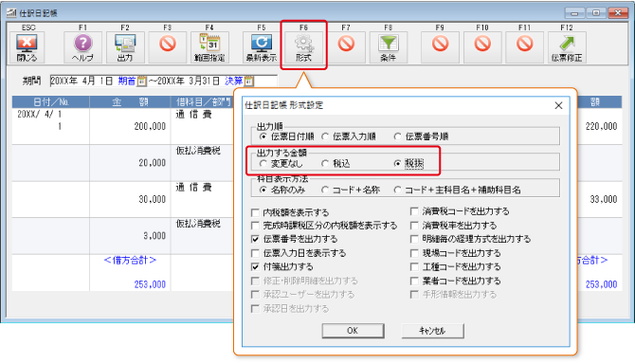The width and height of the screenshot is (635, 364).
Task: Click the キャンセル button
Action: pyautogui.click(x=432, y=331)
